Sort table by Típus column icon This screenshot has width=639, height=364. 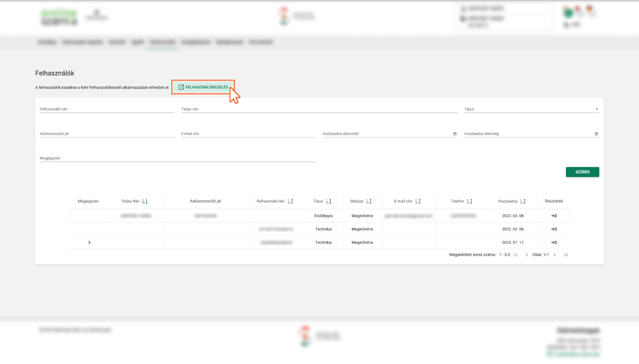click(328, 201)
